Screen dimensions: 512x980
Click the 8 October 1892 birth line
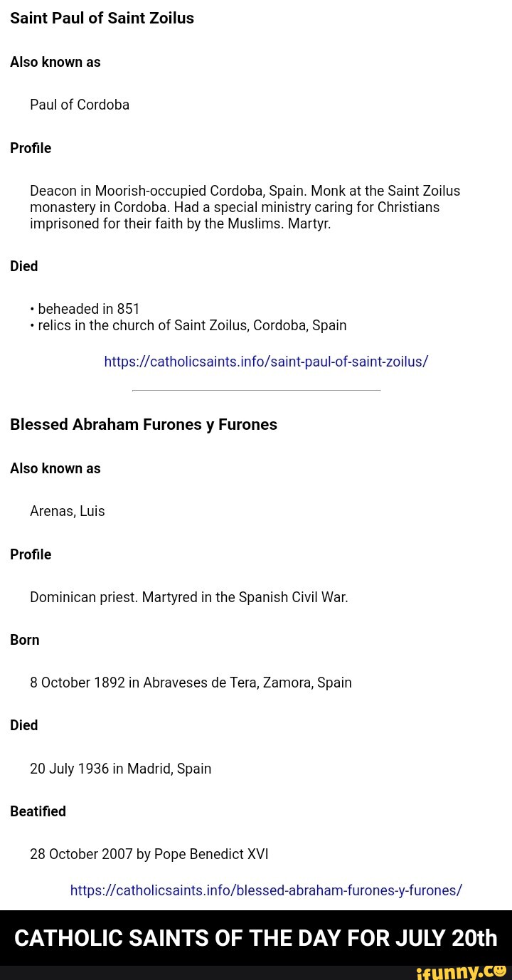191,683
